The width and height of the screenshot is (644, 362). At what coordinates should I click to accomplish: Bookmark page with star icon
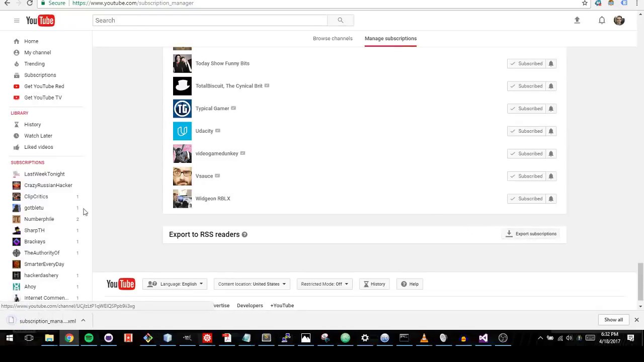[x=585, y=3]
